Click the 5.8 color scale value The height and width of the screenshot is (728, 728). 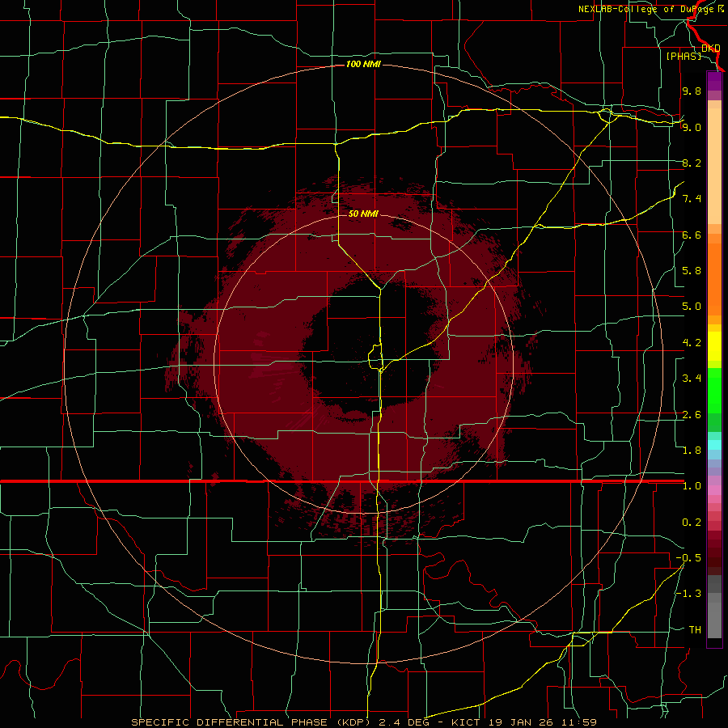point(692,271)
